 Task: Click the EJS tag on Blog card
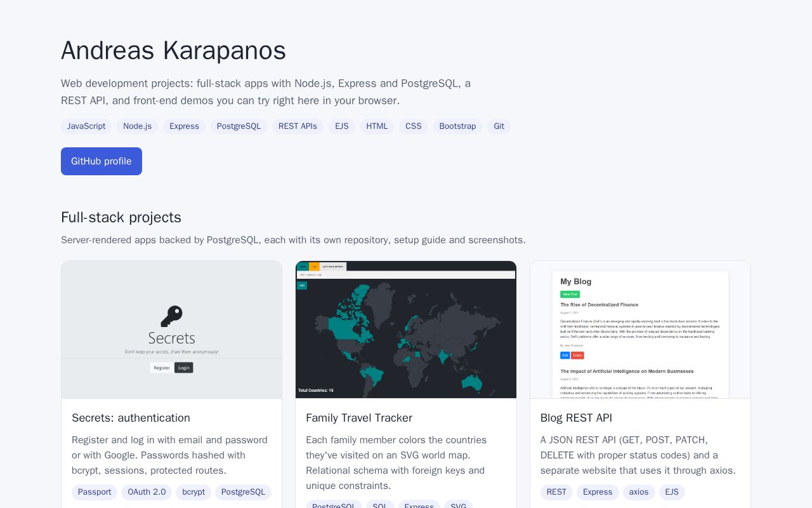click(672, 492)
